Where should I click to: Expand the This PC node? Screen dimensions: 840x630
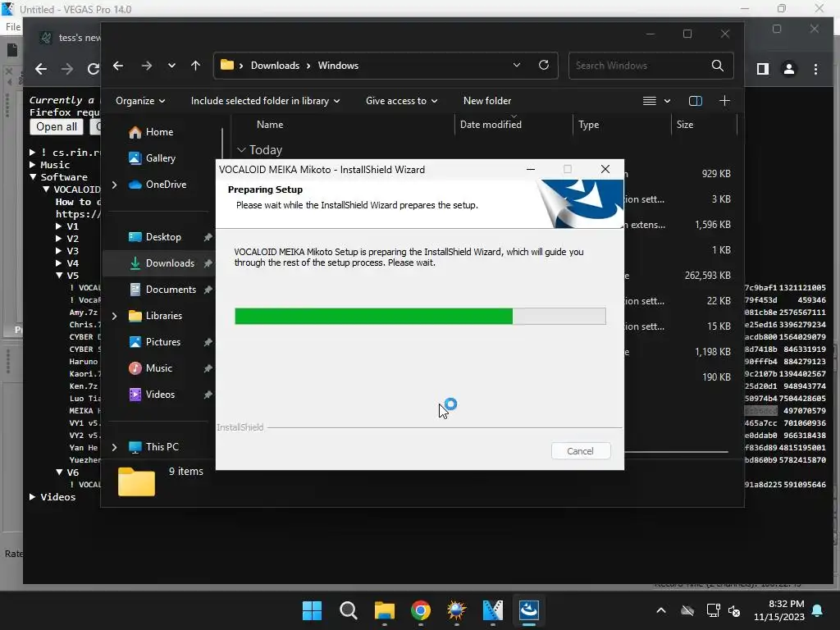[114, 447]
